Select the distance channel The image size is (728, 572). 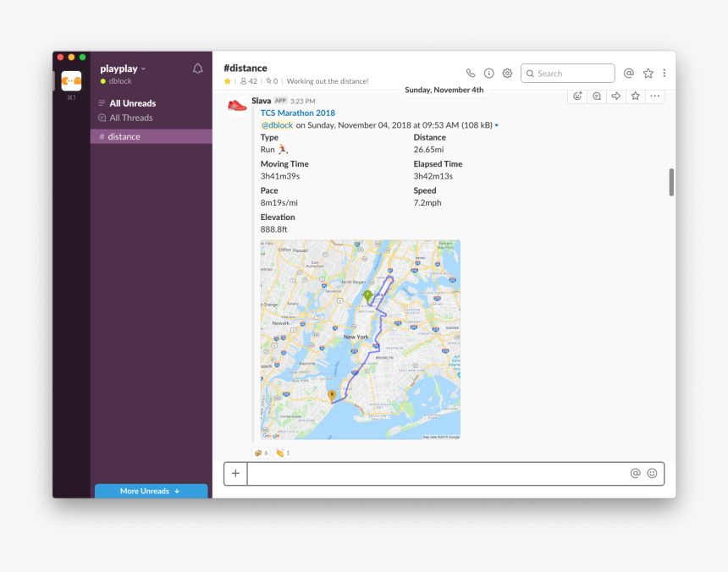point(152,136)
